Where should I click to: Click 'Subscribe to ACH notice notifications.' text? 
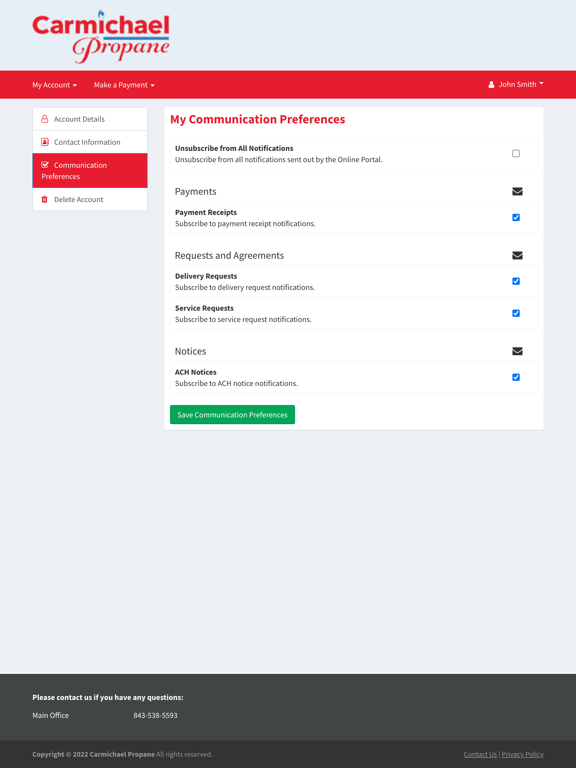click(x=237, y=384)
